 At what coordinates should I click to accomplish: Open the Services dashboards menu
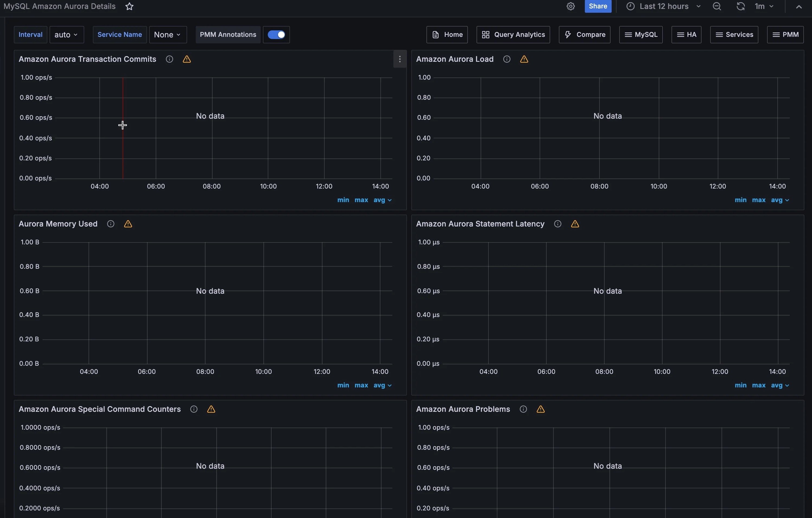(x=734, y=35)
